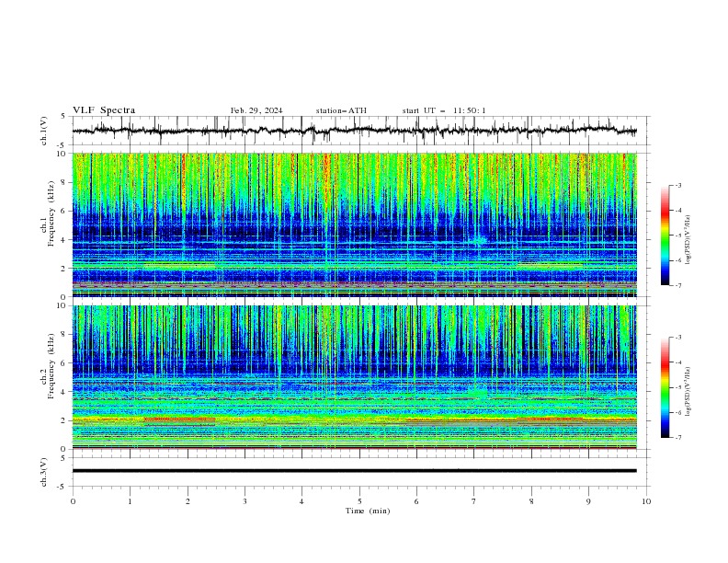Click the time axis tick labeled 9

point(588,501)
